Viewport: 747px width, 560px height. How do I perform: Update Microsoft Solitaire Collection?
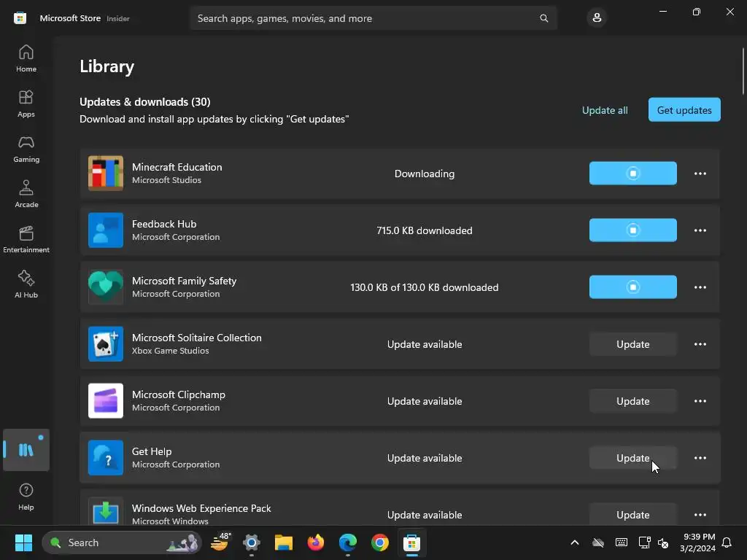(632, 344)
